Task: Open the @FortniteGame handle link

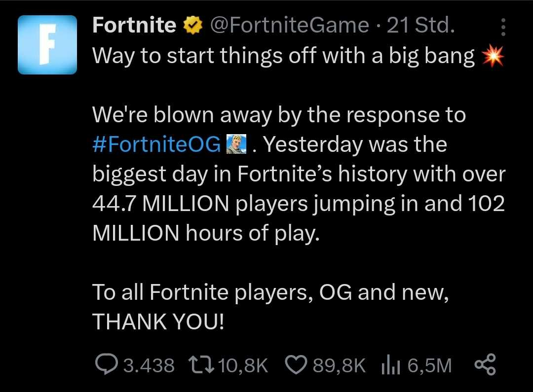Action: tap(290, 26)
